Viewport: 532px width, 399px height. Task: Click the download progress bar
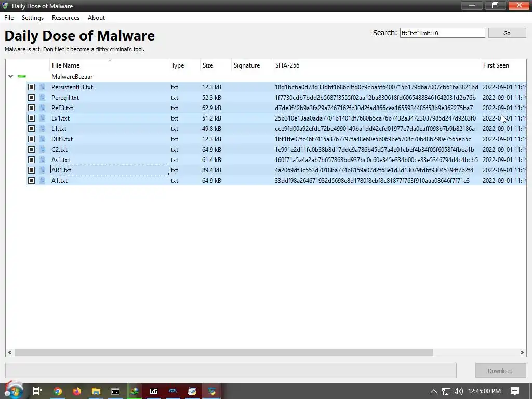pyautogui.click(x=231, y=370)
